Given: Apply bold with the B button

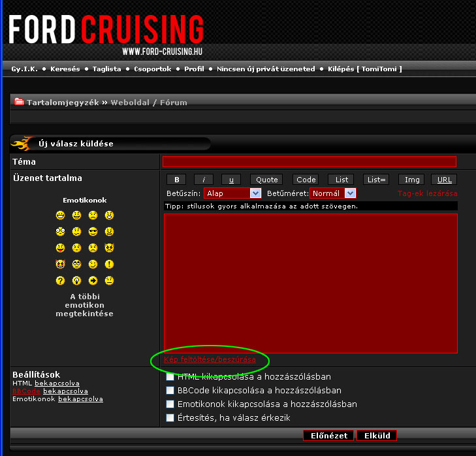Looking at the screenshot, I should pos(177,180).
